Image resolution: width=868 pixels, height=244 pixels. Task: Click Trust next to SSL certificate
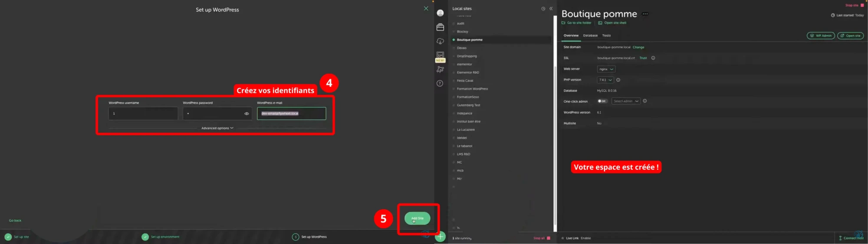(x=643, y=58)
